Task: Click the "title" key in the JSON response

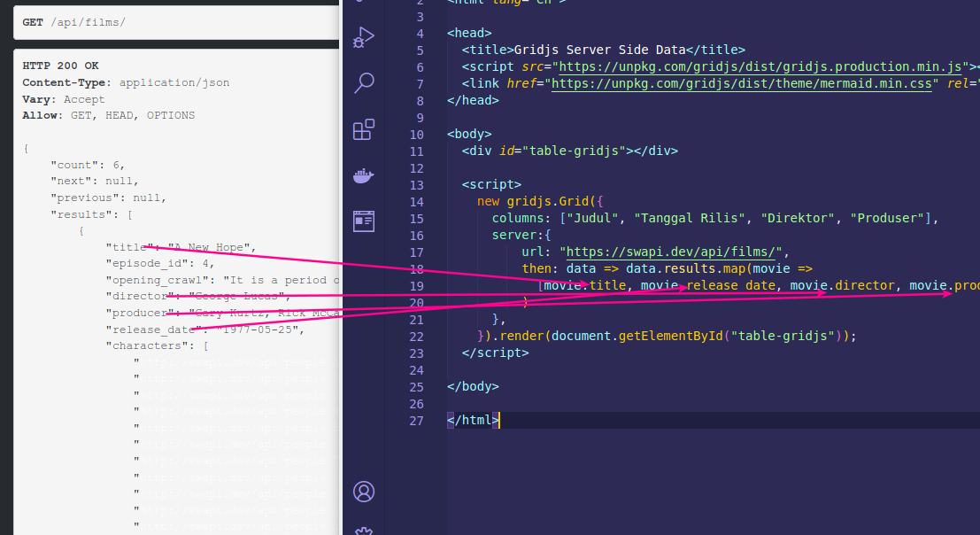Action: coord(131,247)
